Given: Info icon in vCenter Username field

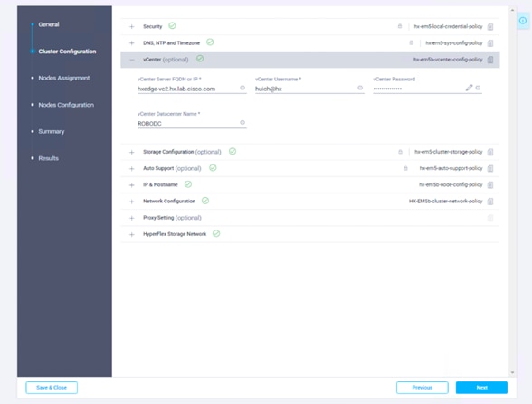Looking at the screenshot, I should tap(360, 88).
